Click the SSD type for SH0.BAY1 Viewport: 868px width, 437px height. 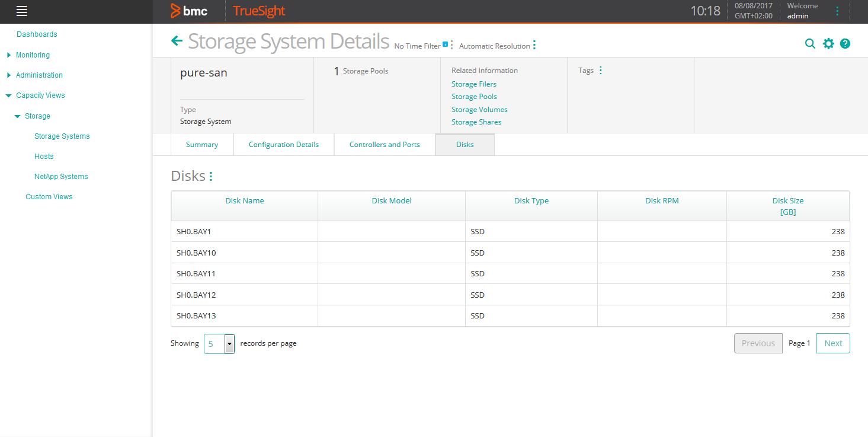[x=478, y=232]
